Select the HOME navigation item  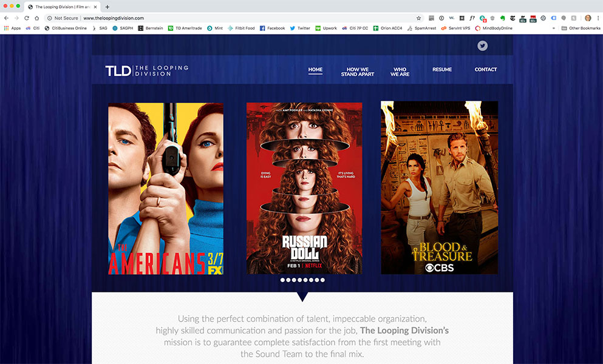click(315, 70)
